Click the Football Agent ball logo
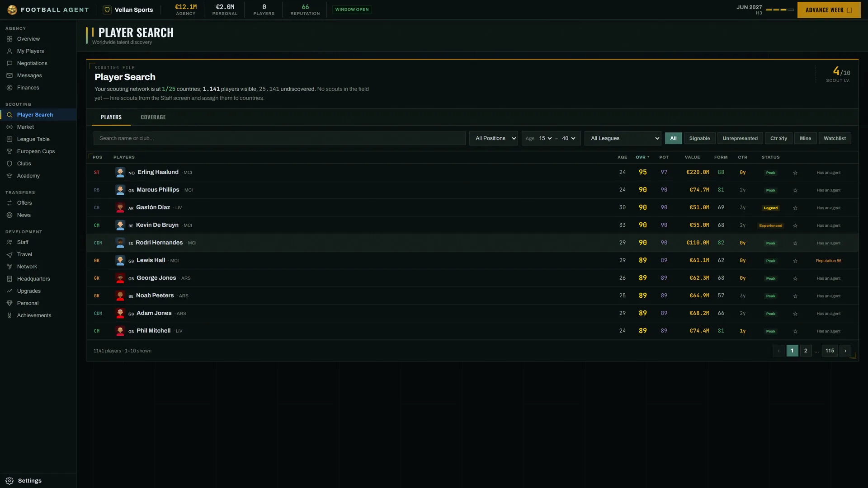 12,9
